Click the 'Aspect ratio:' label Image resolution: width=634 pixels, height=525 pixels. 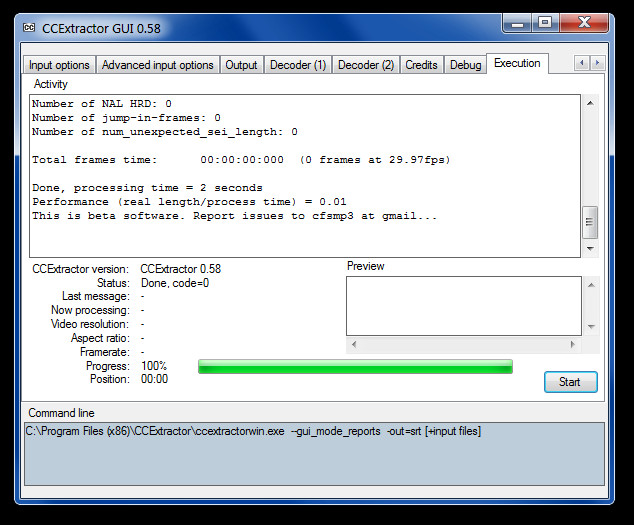tap(100, 338)
